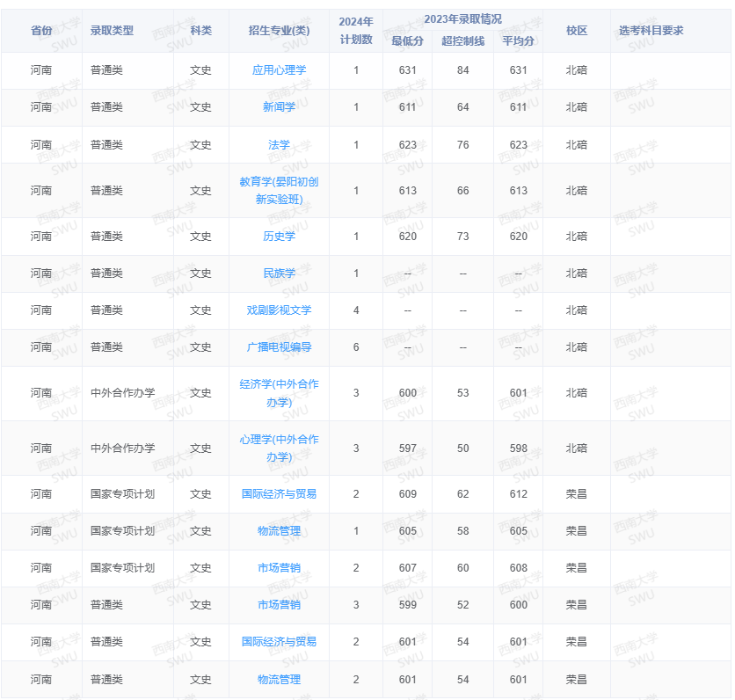The image size is (735, 700).
Task: Select the 2024年计划数 column header
Action: (348, 29)
